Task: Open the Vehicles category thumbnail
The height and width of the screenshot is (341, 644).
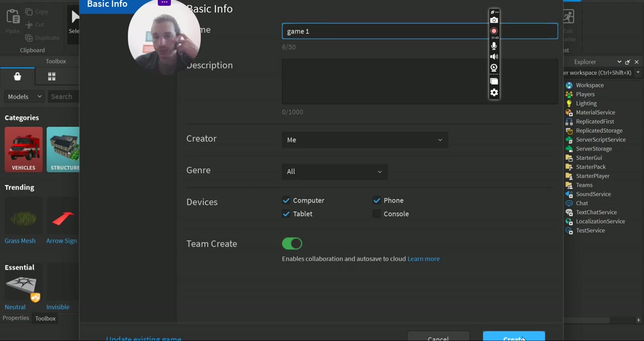Action: click(x=24, y=149)
